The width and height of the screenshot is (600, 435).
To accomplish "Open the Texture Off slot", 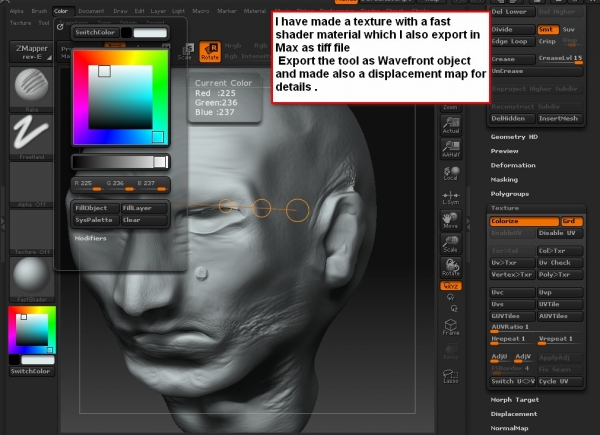I will 31,232.
